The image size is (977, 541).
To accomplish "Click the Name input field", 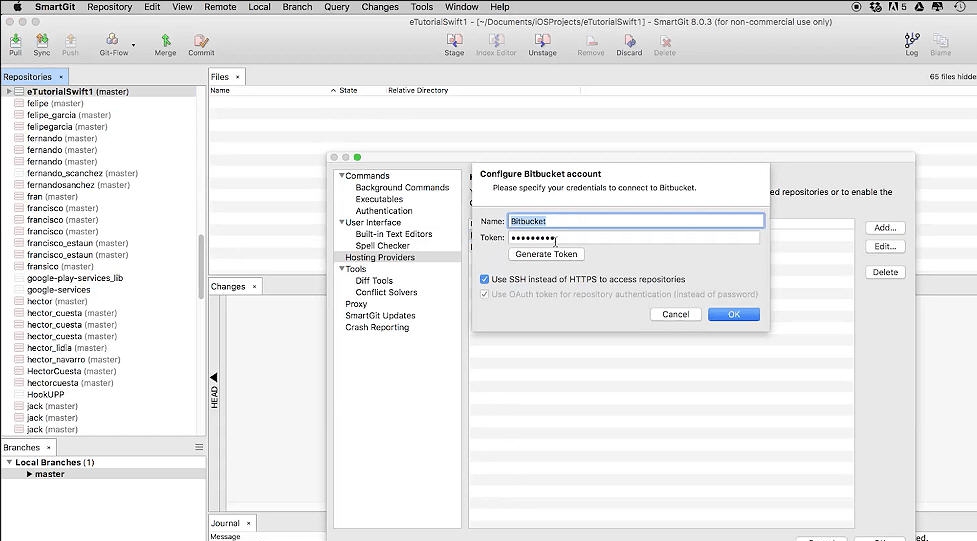I will 635,221.
